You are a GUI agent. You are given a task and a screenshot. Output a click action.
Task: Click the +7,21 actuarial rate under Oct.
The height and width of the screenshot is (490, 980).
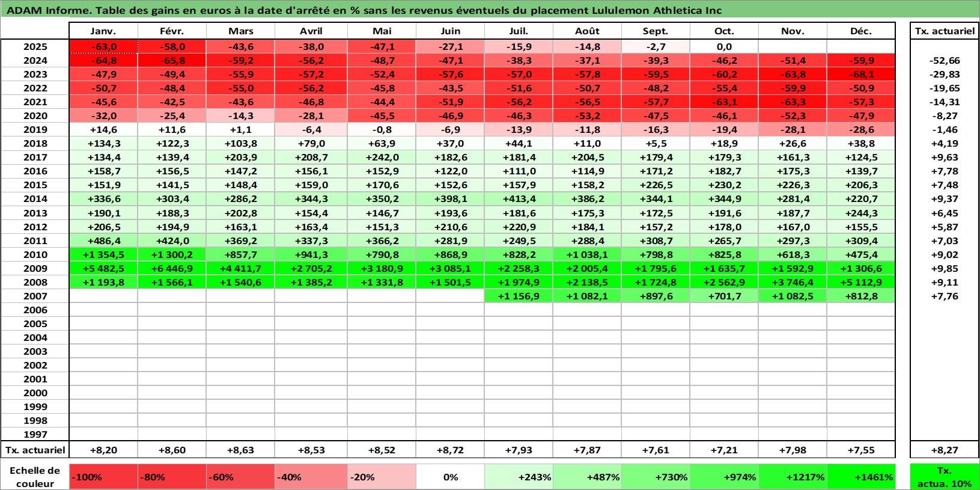point(724,450)
